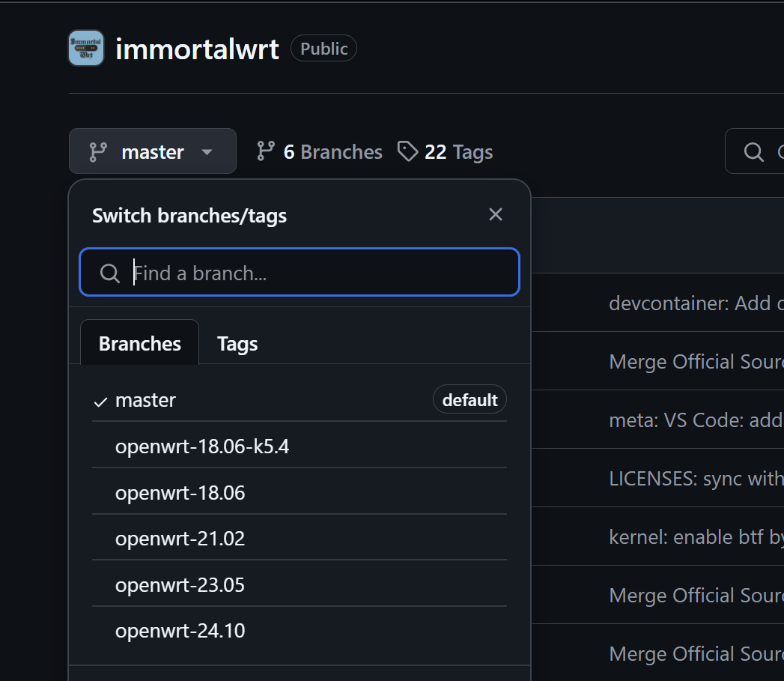View the 6 Branches link
Image resolution: width=784 pixels, height=681 pixels.
coord(320,151)
